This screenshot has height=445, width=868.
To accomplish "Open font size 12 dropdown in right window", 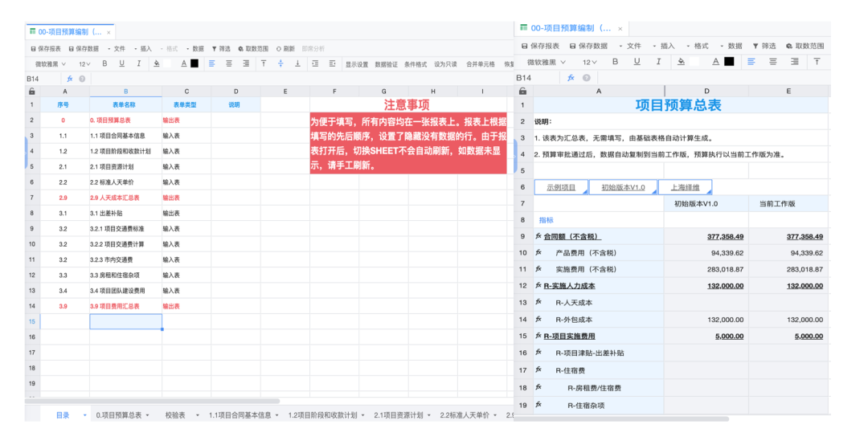I will pyautogui.click(x=590, y=62).
